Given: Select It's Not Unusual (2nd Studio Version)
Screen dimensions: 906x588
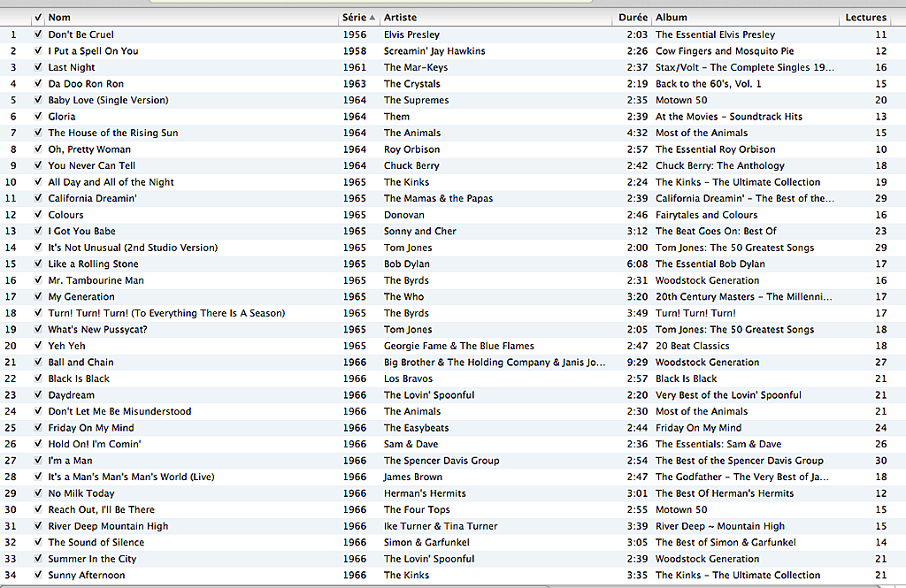Looking at the screenshot, I should click(x=133, y=248).
